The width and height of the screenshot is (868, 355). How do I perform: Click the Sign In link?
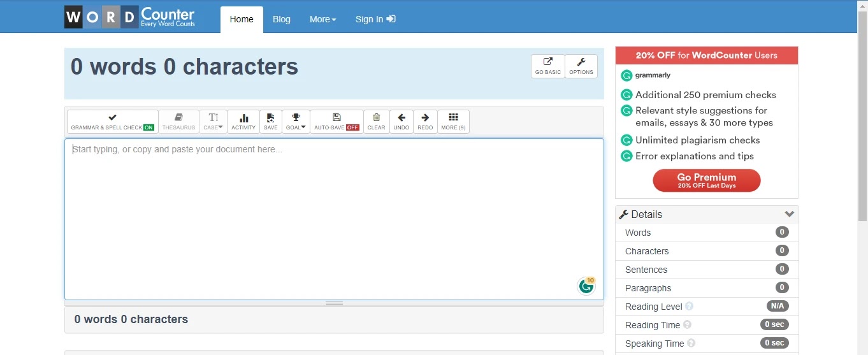[375, 19]
